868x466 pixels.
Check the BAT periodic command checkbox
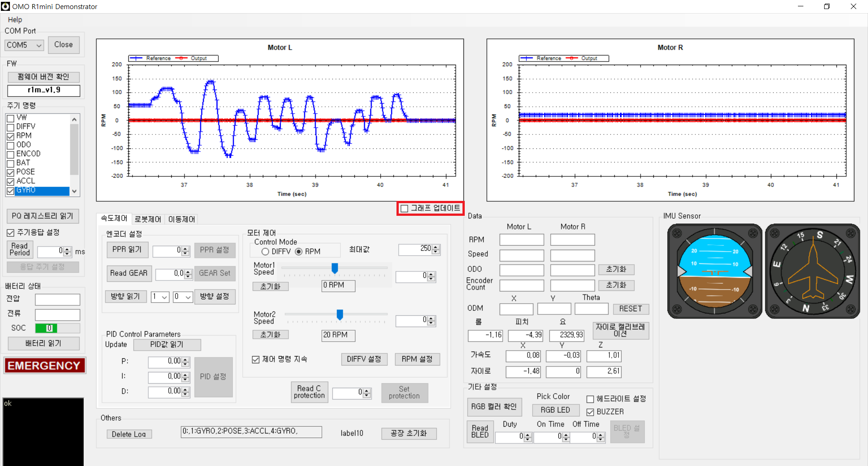[10, 163]
